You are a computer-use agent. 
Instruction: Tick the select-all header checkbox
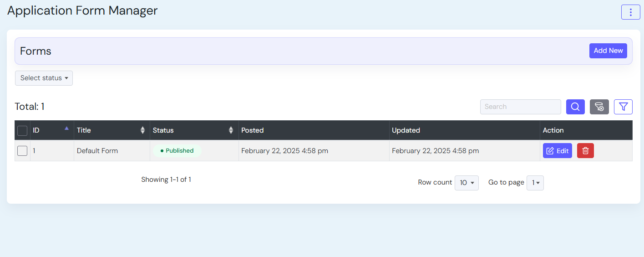point(22,131)
